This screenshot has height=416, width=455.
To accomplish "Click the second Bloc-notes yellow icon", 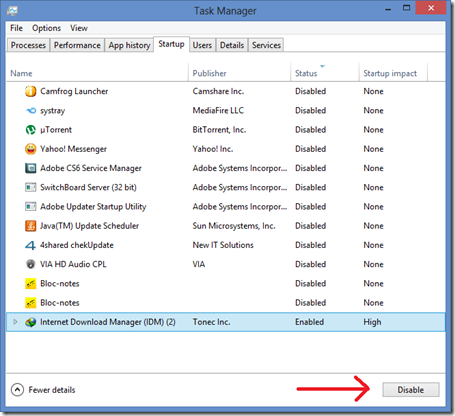I will 31,303.
